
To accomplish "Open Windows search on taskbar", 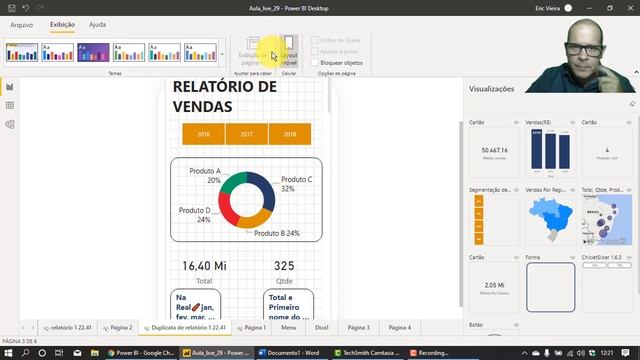I will tap(25, 353).
